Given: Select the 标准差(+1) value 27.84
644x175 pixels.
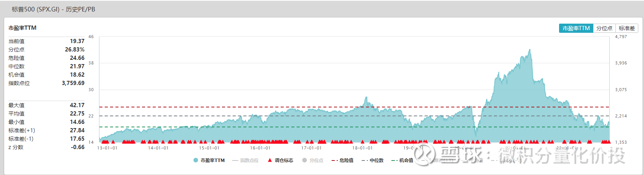Looking at the screenshot, I should tap(77, 130).
